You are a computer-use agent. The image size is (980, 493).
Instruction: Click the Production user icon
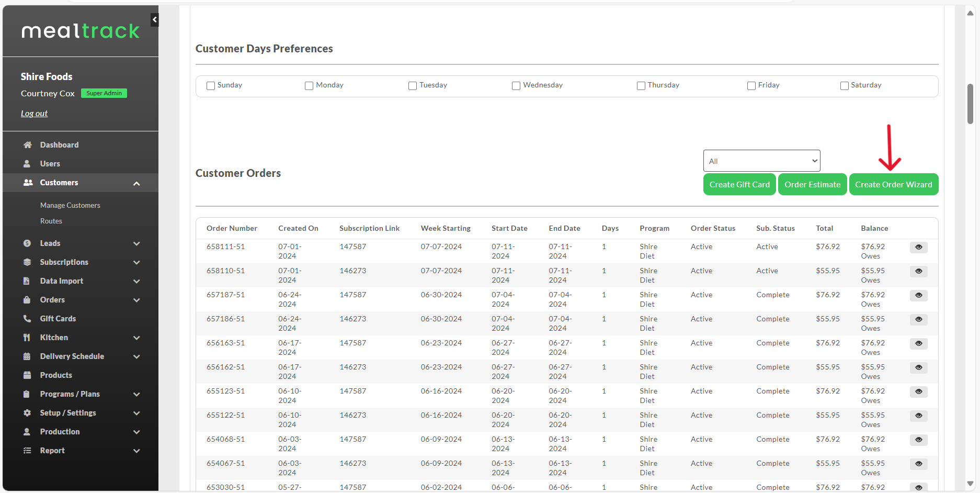[27, 432]
